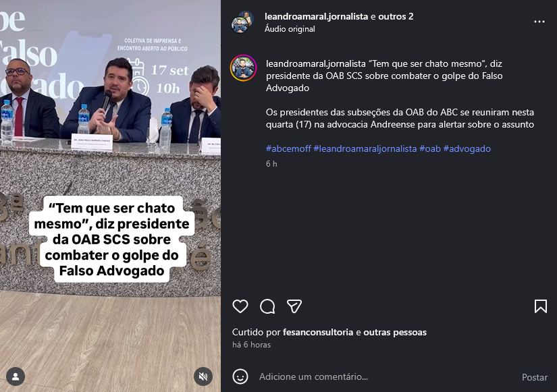Open author avatar story beside caption
The image size is (557, 392).
[x=243, y=68]
